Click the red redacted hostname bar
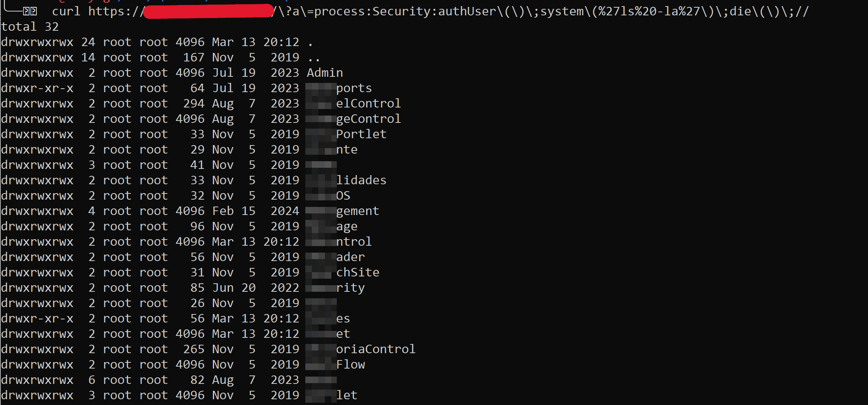 pyautogui.click(x=209, y=12)
